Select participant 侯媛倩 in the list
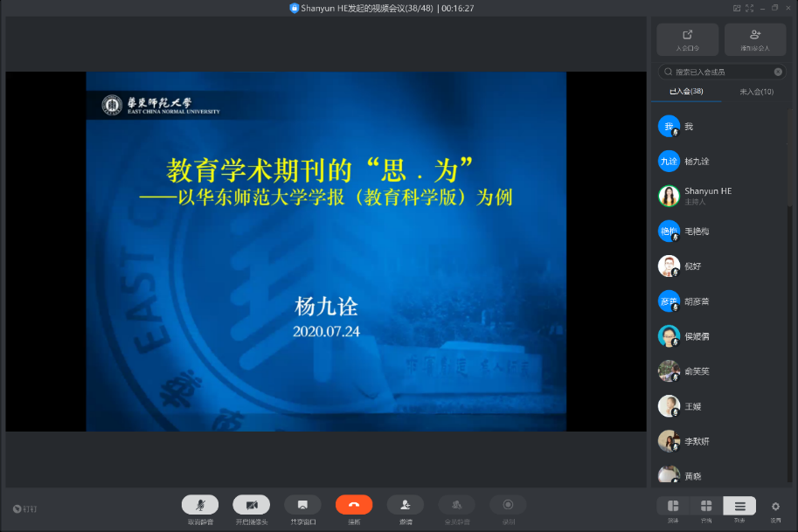This screenshot has width=798, height=532. click(719, 336)
